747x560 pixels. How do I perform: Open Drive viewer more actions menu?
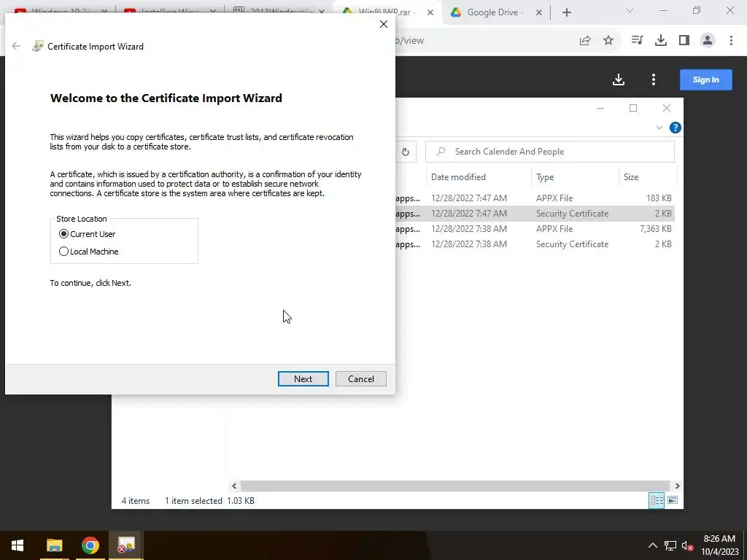point(653,79)
